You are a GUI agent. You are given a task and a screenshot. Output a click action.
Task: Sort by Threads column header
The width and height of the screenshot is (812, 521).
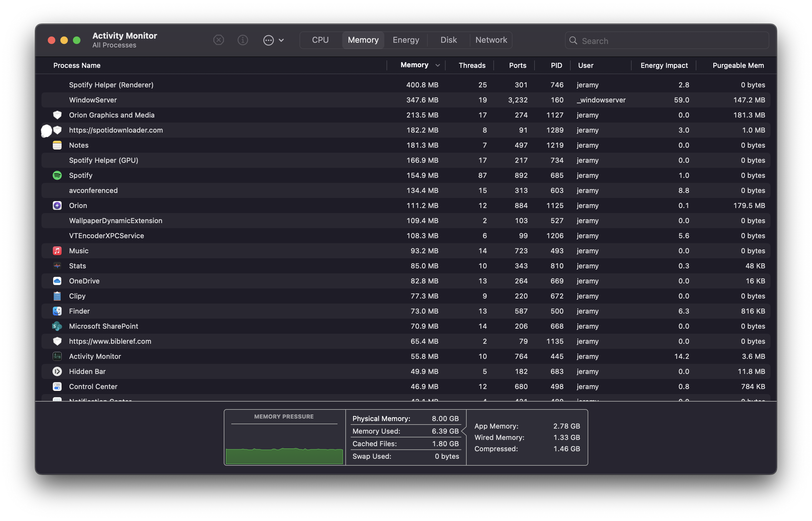[x=472, y=65]
